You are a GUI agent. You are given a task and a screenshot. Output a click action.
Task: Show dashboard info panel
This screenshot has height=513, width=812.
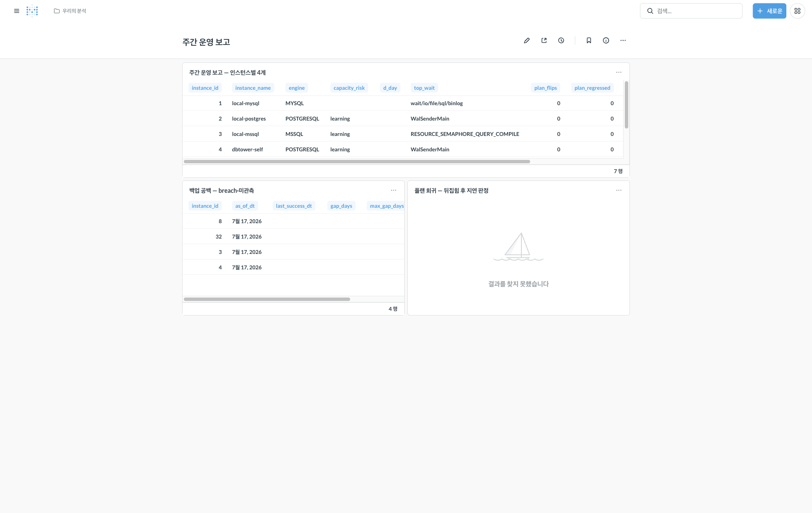[x=606, y=41]
